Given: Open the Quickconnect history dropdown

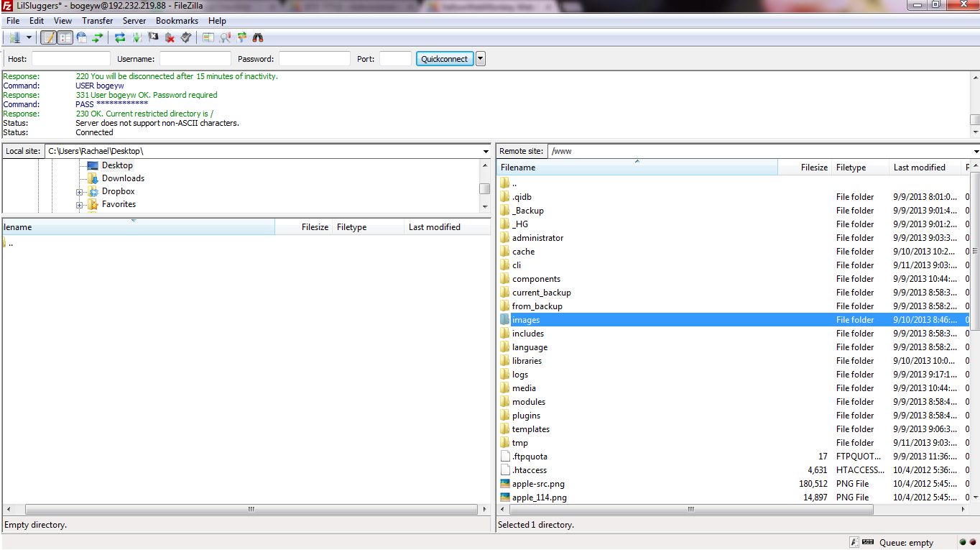Looking at the screenshot, I should pos(481,59).
